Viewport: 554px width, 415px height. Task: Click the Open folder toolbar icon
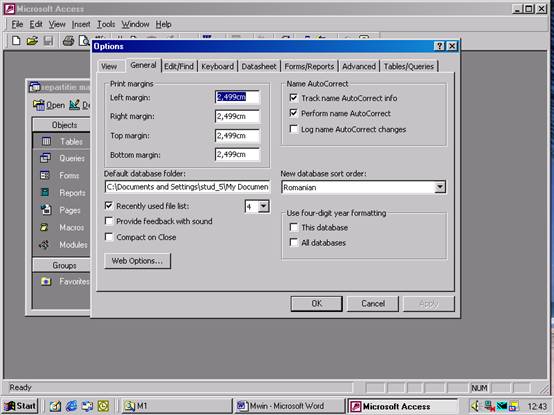click(x=32, y=41)
